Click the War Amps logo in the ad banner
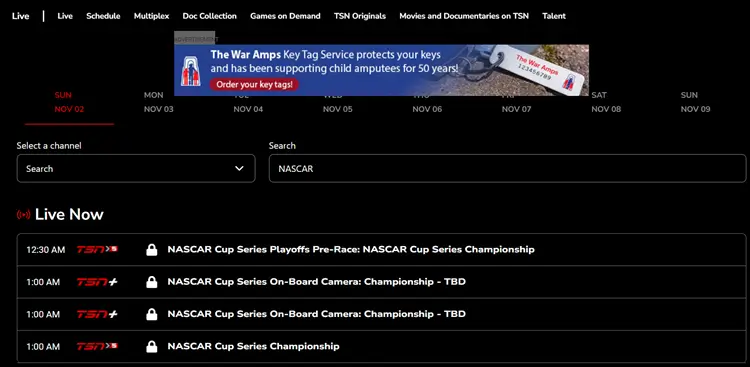750x367 pixels. [x=190, y=71]
